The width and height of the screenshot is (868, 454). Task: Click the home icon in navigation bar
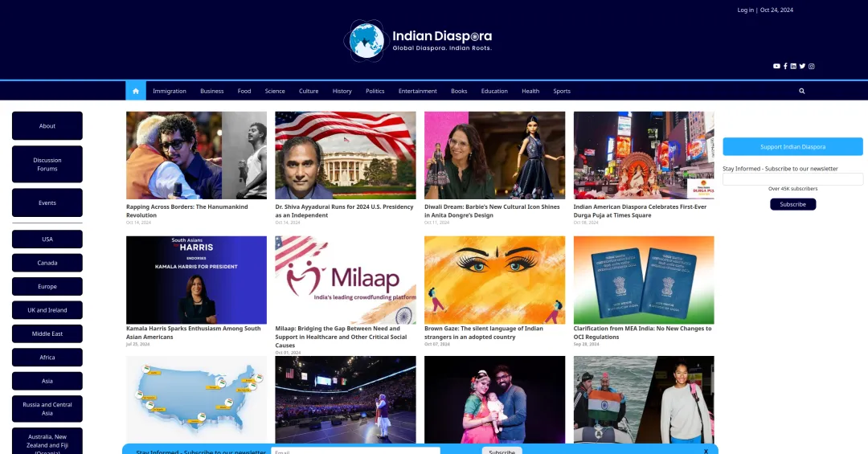point(136,91)
